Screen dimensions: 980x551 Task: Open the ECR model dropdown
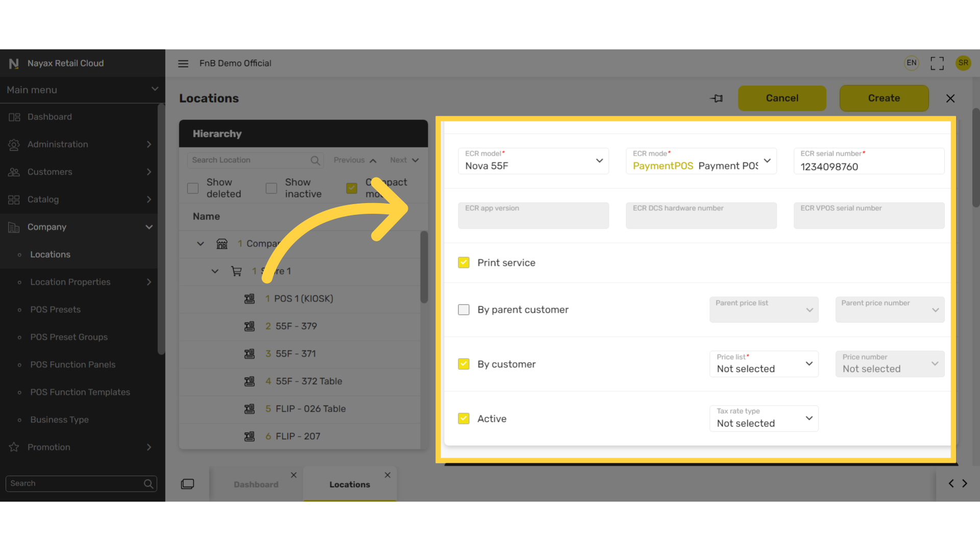coord(533,161)
